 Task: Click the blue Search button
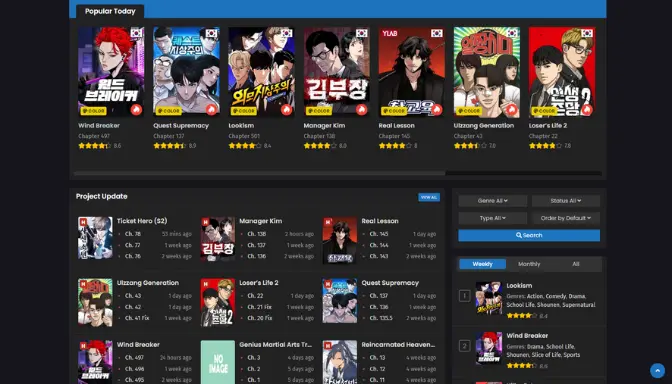coord(529,235)
